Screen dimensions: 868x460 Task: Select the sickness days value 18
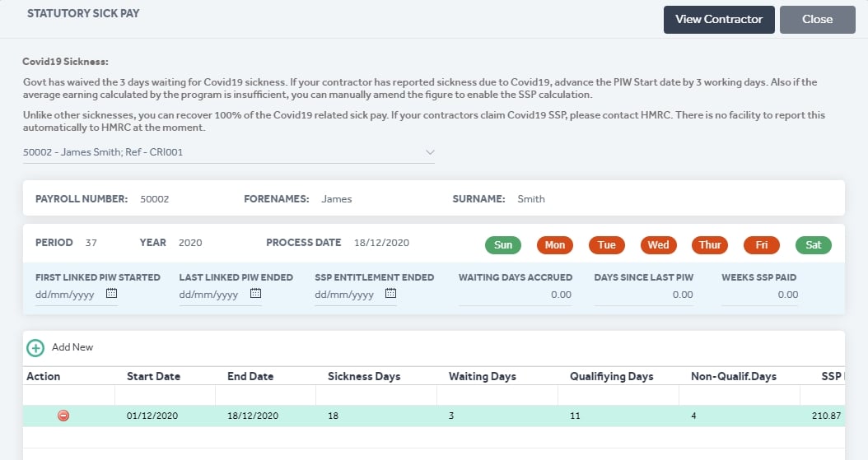coord(333,416)
